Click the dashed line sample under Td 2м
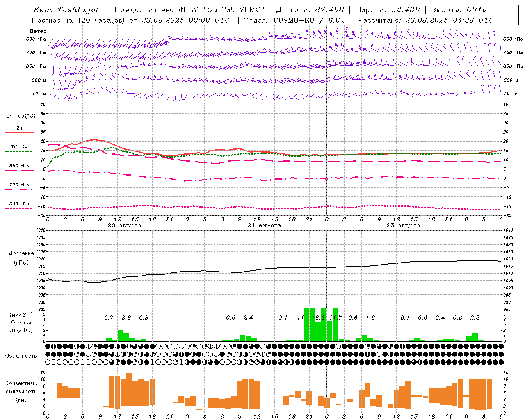This screenshot has width=525, height=420. coord(18,152)
